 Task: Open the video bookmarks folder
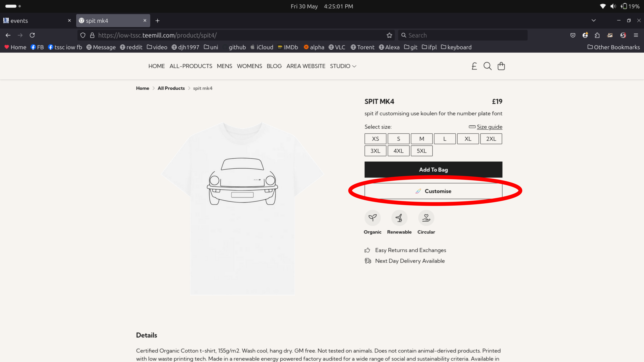click(157, 47)
